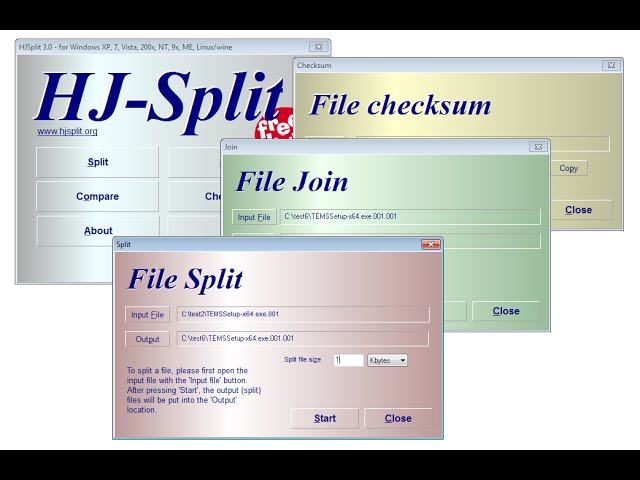Click Input File button in File Join
The height and width of the screenshot is (480, 640).
click(x=253, y=217)
